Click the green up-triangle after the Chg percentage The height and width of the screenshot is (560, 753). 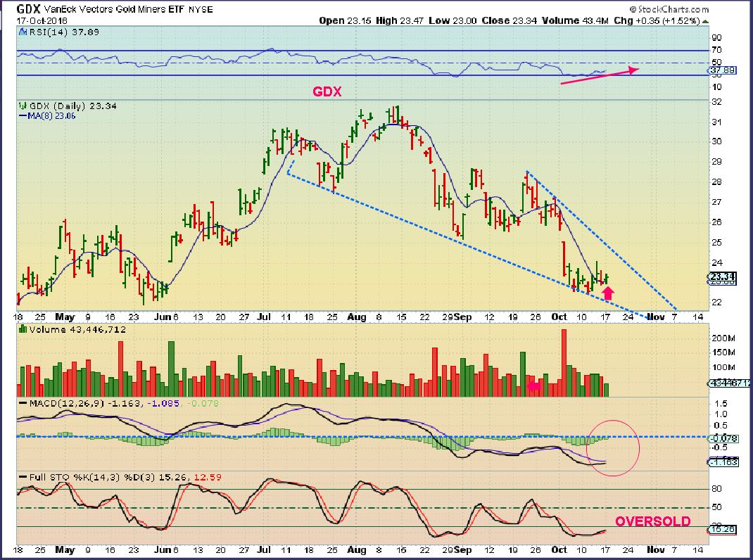click(x=705, y=21)
